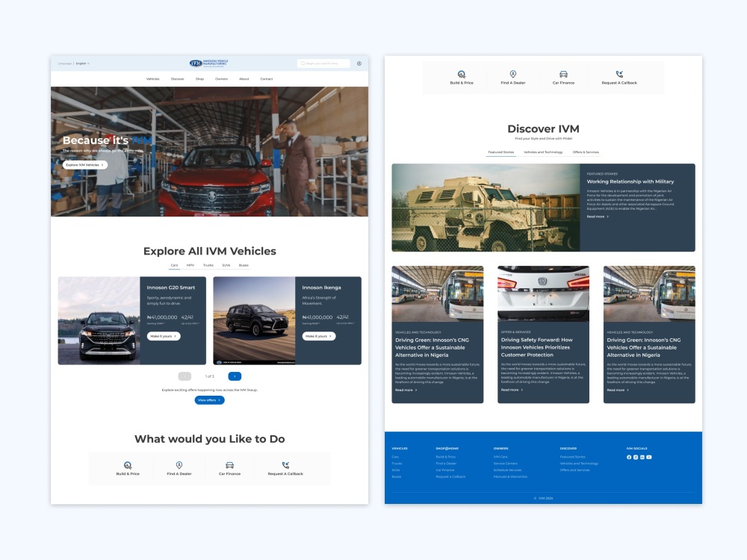Select the Offers & Services tab under Discover IVM
Screen dimensions: 747x560
tap(586, 152)
